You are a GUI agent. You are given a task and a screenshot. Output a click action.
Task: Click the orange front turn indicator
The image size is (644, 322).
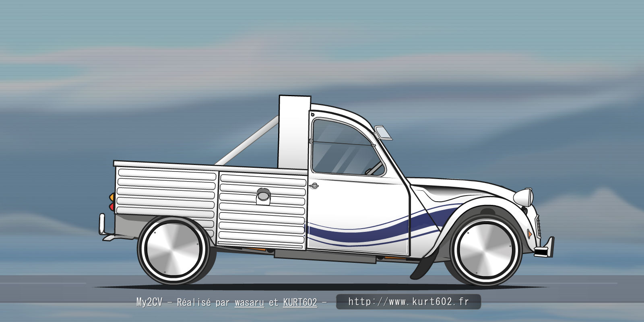(x=530, y=234)
